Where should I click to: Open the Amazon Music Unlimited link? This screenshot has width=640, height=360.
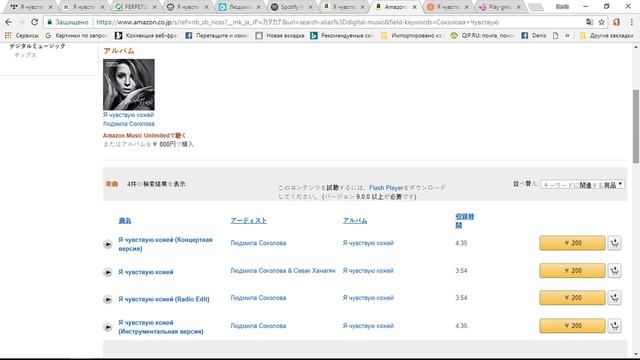tap(144, 136)
